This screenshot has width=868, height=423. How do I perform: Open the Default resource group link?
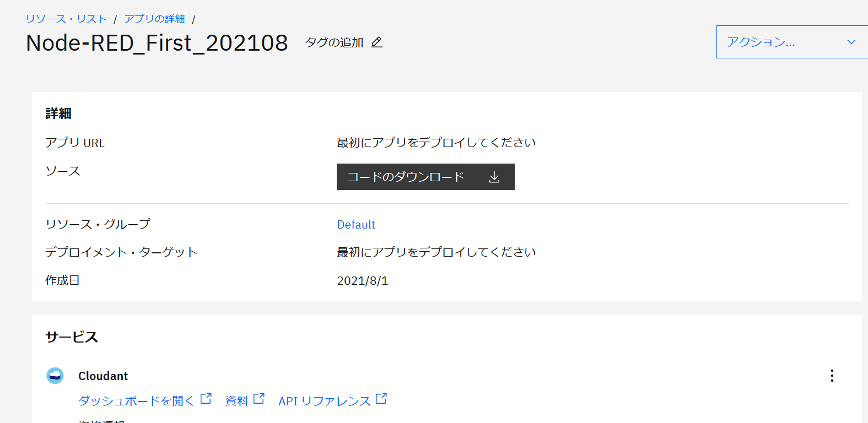[x=356, y=224]
